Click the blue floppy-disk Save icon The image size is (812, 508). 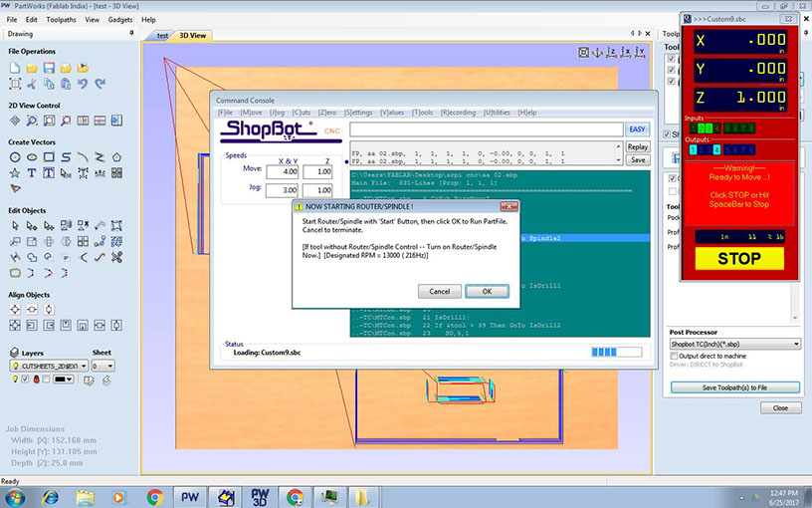pos(49,68)
